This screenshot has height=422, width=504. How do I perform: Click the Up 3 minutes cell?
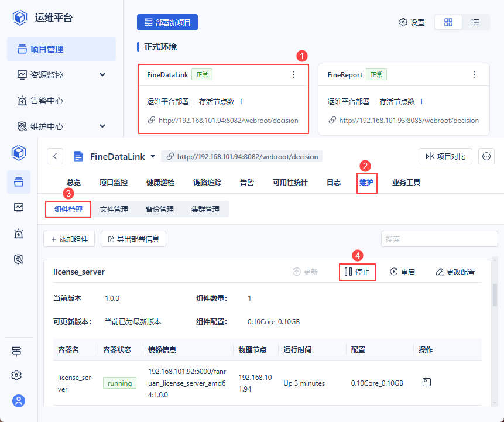304,383
